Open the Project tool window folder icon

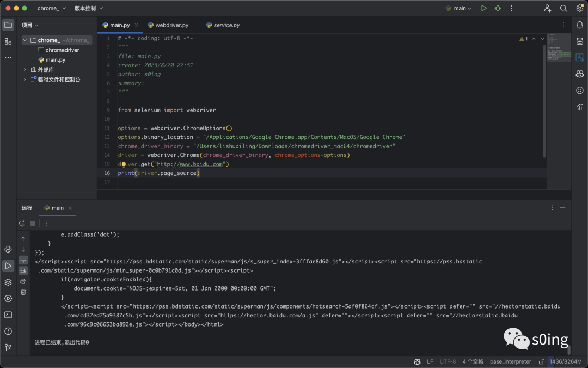(x=8, y=25)
